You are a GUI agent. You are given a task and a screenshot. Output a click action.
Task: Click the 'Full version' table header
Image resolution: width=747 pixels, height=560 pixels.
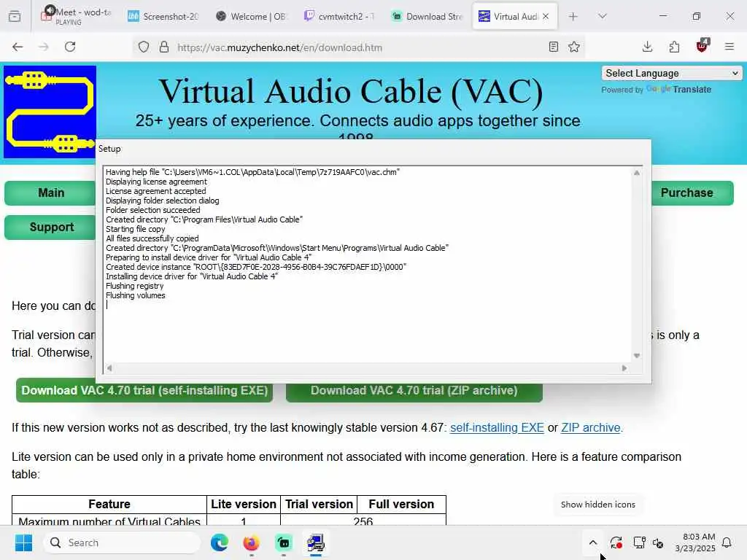coord(401,505)
